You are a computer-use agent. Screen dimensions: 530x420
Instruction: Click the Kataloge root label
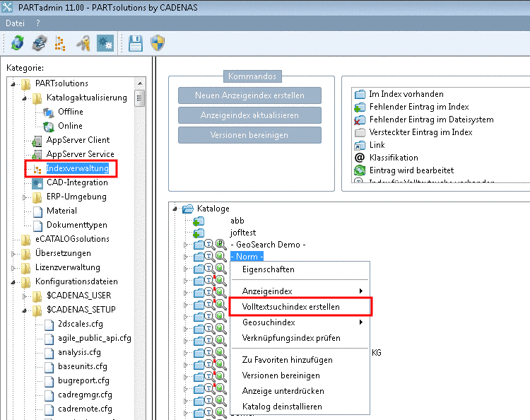(213, 209)
